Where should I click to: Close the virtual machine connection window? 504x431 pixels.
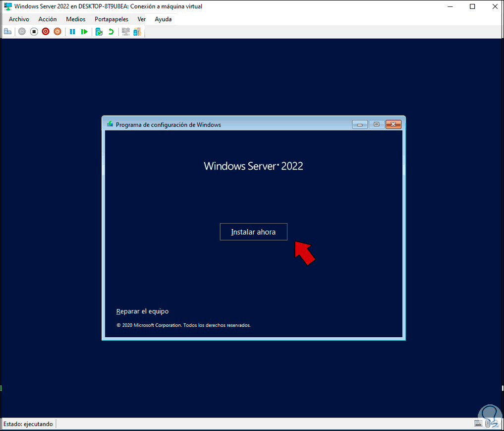pyautogui.click(x=495, y=6)
